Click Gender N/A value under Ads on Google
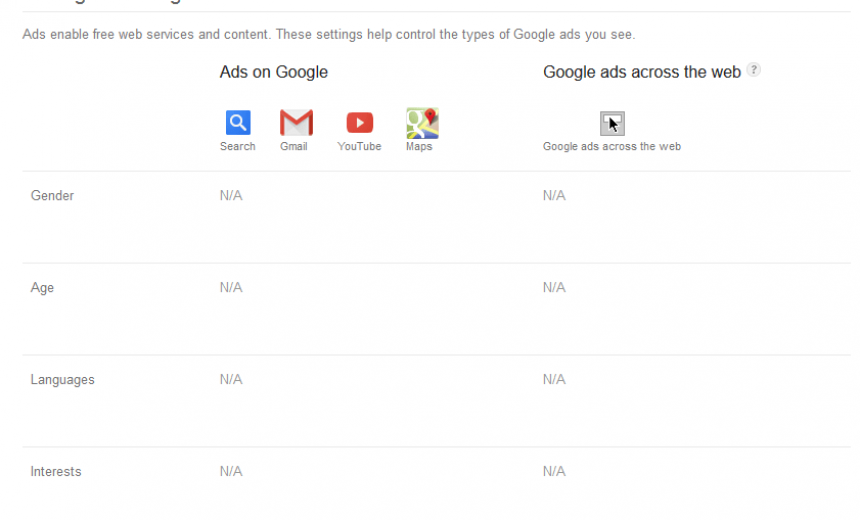 click(x=231, y=196)
